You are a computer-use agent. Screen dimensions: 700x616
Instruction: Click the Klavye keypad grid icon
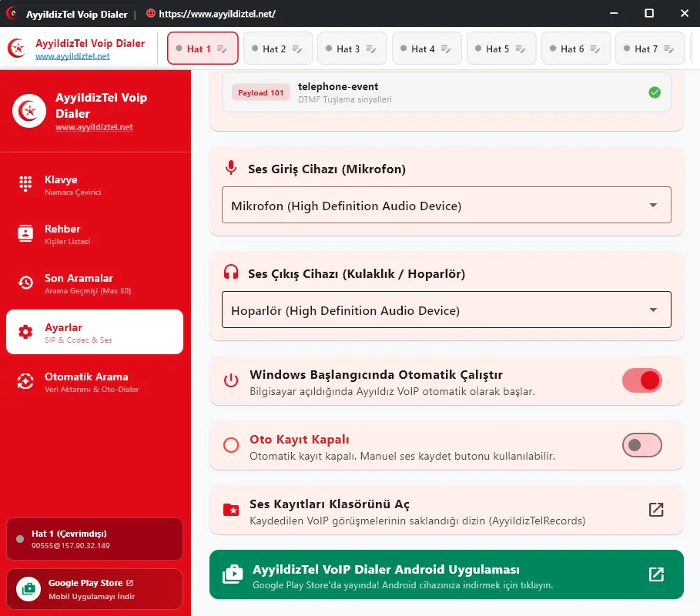[25, 183]
